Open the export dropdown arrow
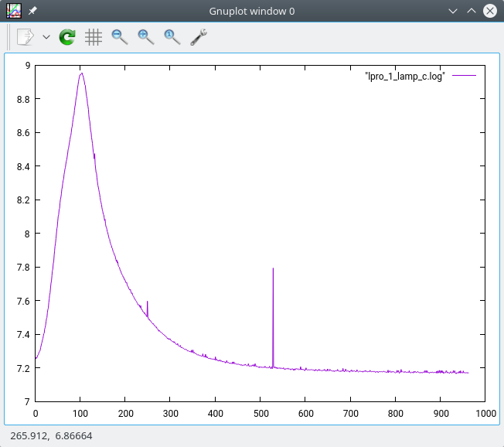Image resolution: width=504 pixels, height=447 pixels. point(46,37)
